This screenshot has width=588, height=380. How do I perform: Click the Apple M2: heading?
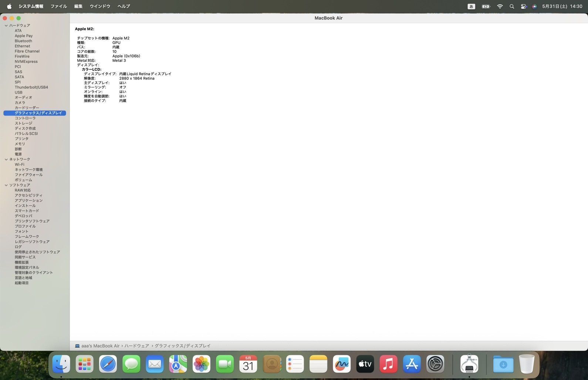(x=85, y=29)
